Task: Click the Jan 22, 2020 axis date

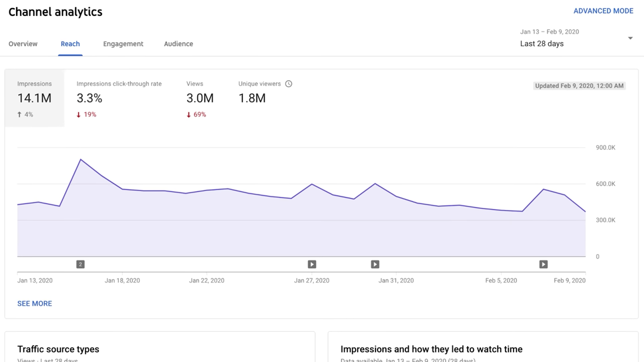Action: coord(207,280)
